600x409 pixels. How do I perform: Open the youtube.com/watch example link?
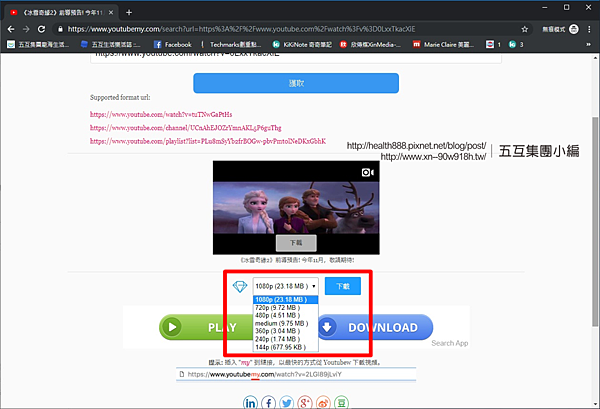click(x=161, y=114)
